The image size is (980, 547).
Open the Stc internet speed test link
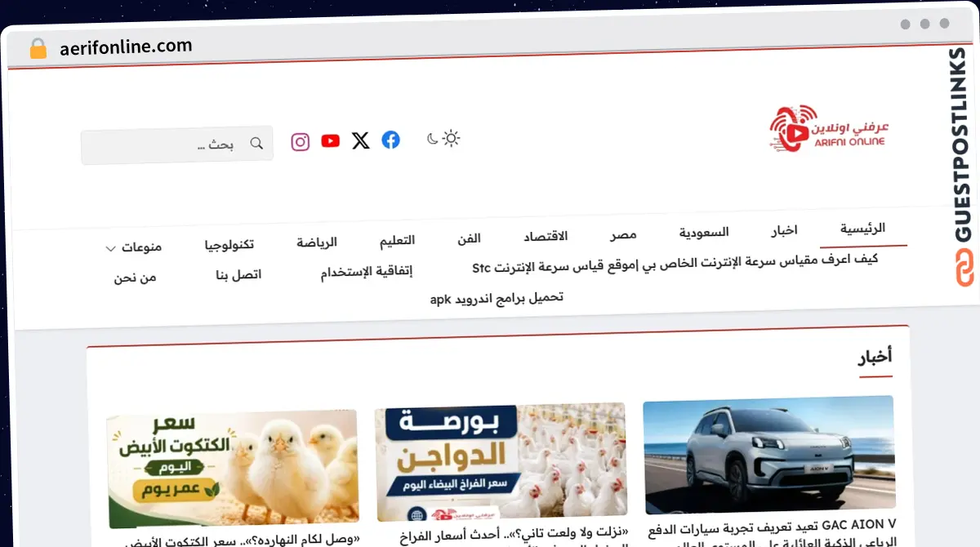coord(675,263)
